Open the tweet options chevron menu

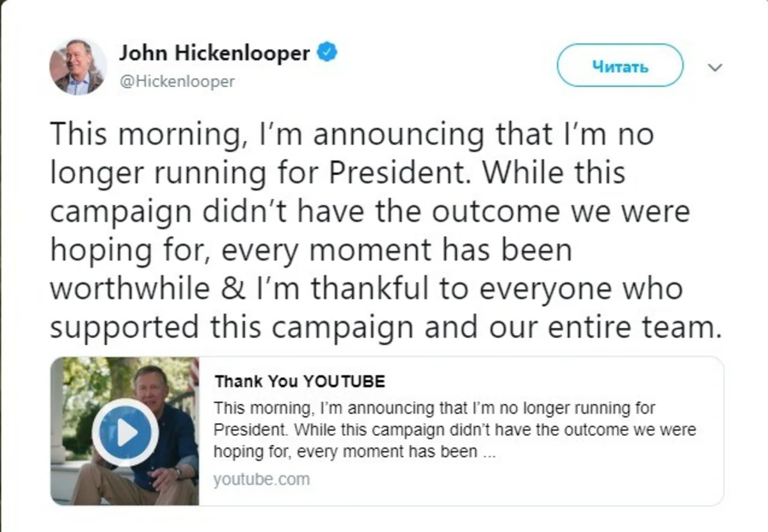tap(716, 67)
